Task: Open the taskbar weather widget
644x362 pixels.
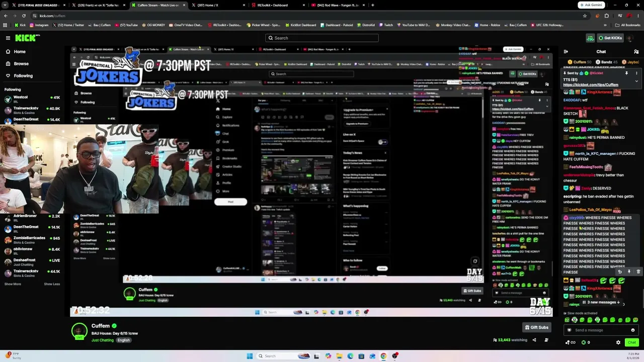Action: click(x=13, y=356)
